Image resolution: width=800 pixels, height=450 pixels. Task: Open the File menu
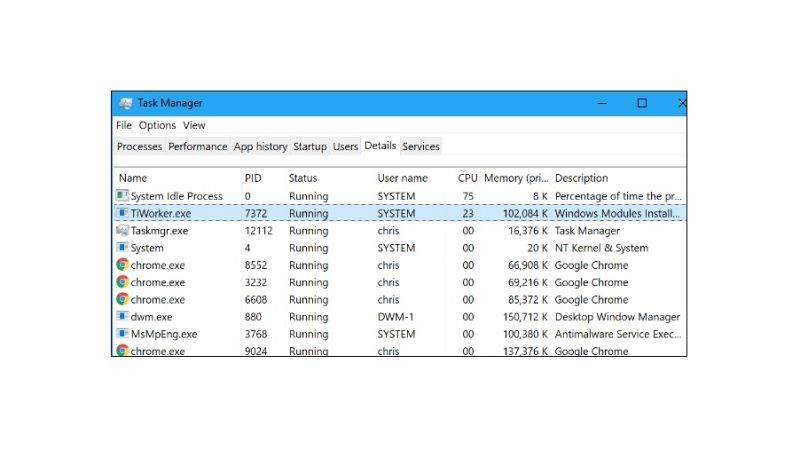tap(124, 125)
